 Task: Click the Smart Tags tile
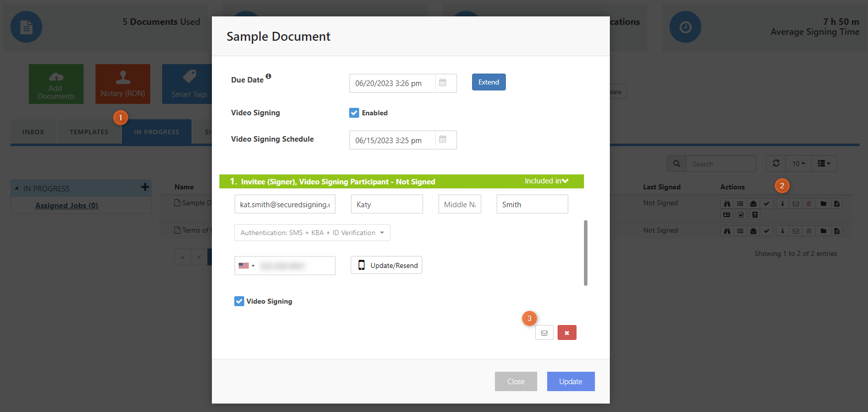click(187, 84)
